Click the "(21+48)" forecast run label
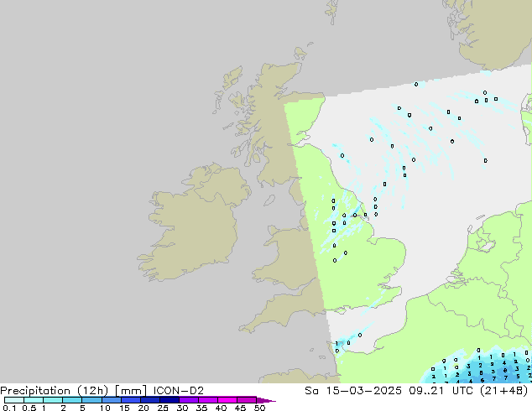532x411 pixels. (x=504, y=391)
